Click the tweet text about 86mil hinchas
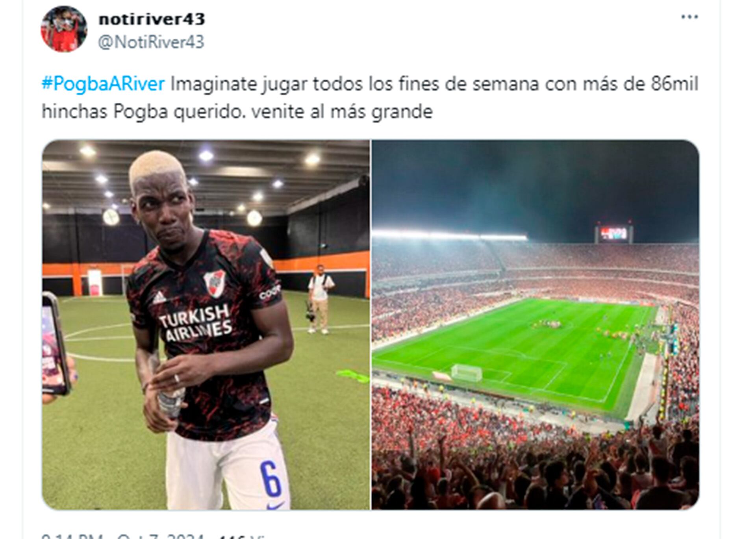Viewport: 756px width, 539px height. pyautogui.click(x=370, y=98)
